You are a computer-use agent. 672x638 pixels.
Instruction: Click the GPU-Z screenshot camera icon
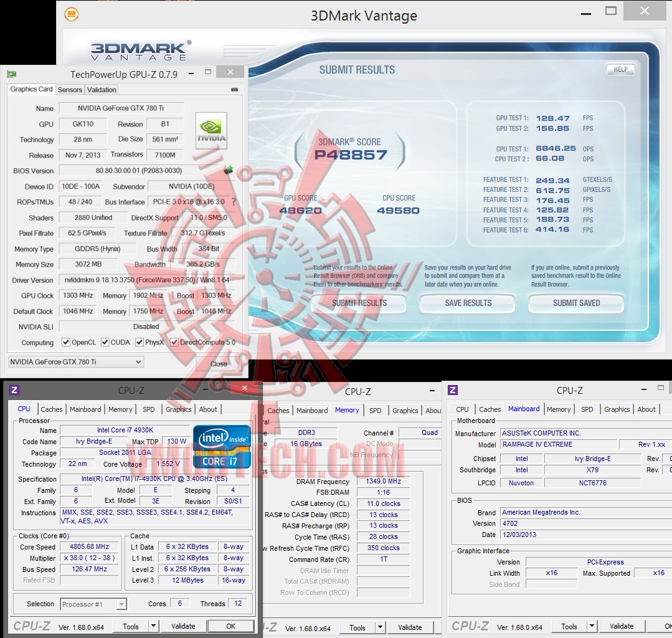coord(234,90)
